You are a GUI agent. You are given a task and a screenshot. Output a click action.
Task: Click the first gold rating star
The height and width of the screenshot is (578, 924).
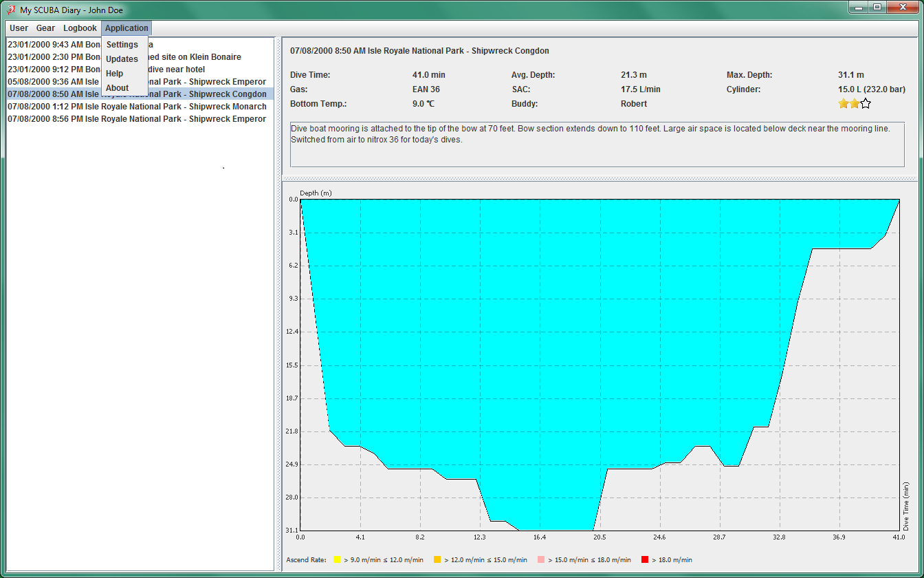pyautogui.click(x=843, y=104)
